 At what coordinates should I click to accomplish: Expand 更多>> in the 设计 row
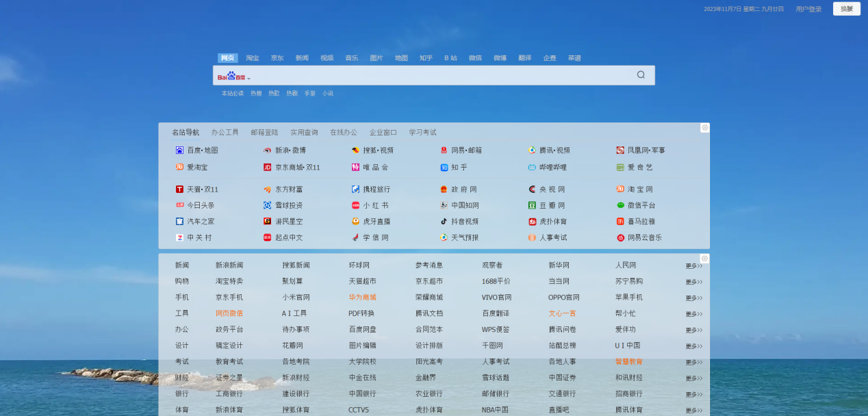(693, 346)
